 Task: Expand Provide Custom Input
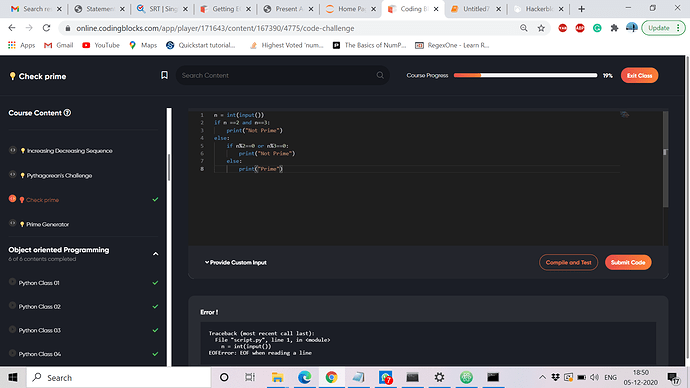(x=236, y=263)
